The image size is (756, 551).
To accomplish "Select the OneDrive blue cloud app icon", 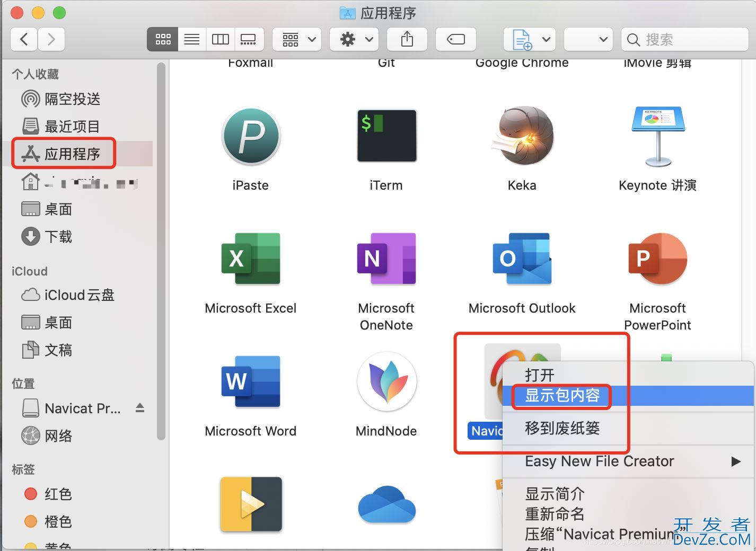I will pyautogui.click(x=386, y=505).
